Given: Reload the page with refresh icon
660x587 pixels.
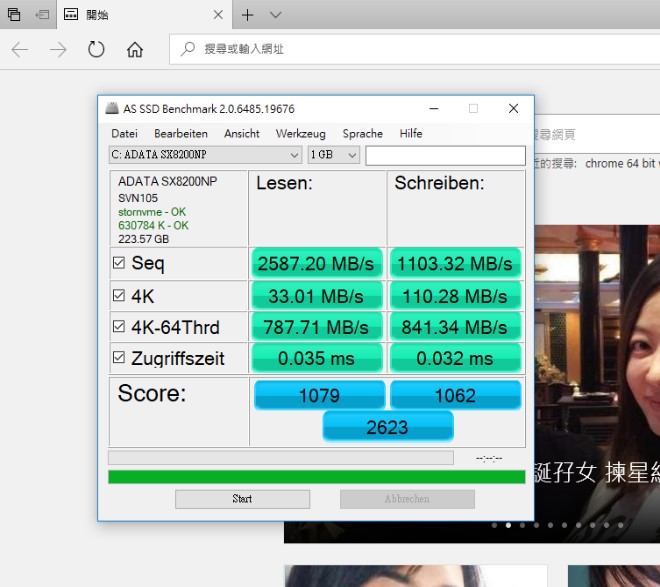Looking at the screenshot, I should pos(96,50).
